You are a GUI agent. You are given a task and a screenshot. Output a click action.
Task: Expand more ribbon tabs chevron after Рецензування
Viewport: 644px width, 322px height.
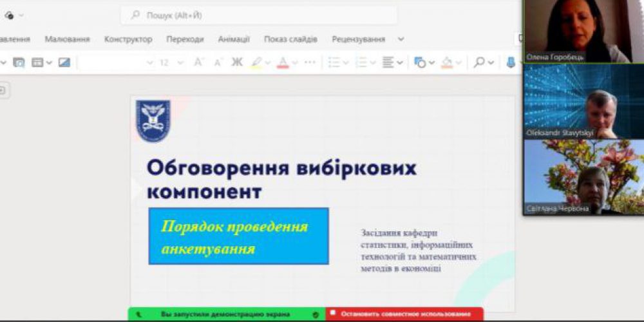pyautogui.click(x=401, y=39)
